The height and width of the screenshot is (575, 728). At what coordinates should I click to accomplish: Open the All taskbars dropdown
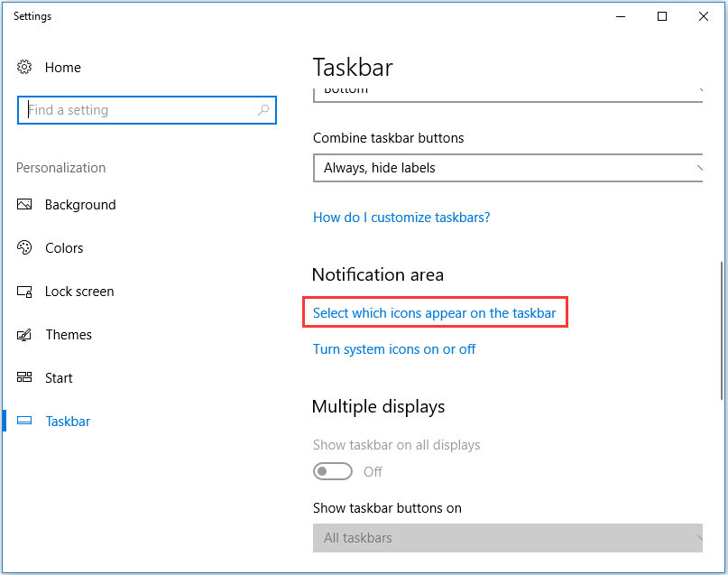coord(508,538)
